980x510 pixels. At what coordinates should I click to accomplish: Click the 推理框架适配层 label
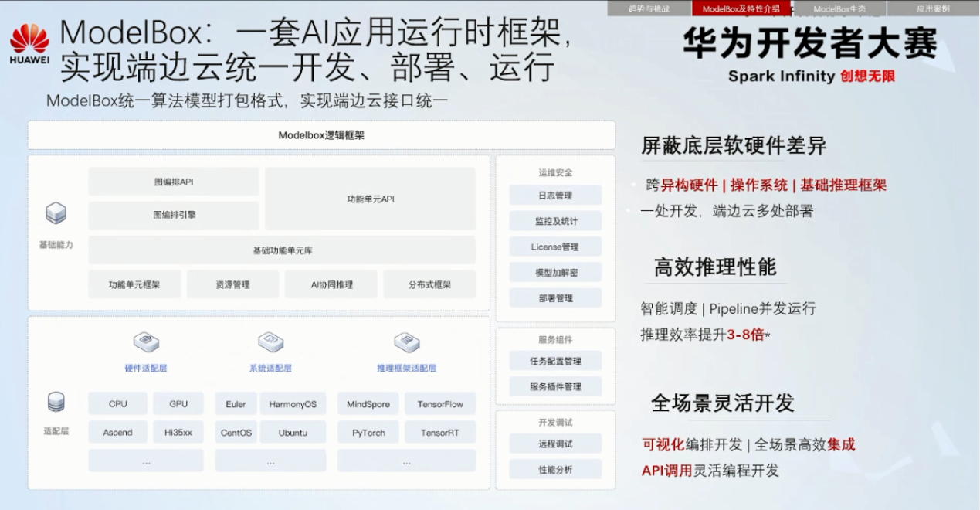(x=406, y=369)
